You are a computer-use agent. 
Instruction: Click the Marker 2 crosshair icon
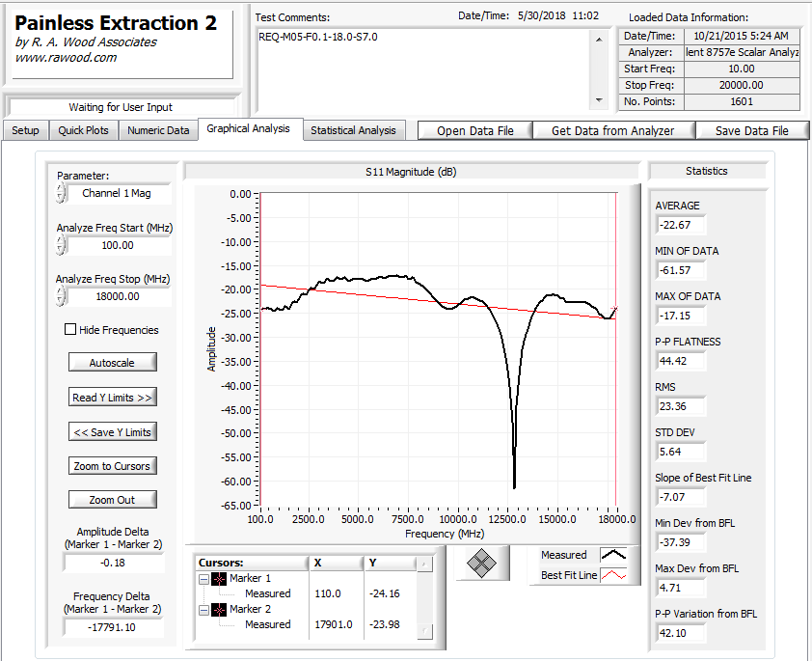[219, 610]
